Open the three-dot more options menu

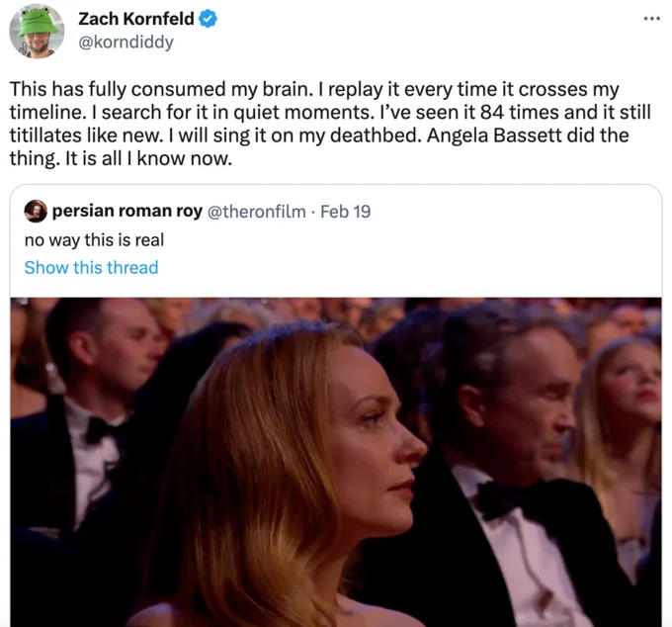click(652, 19)
